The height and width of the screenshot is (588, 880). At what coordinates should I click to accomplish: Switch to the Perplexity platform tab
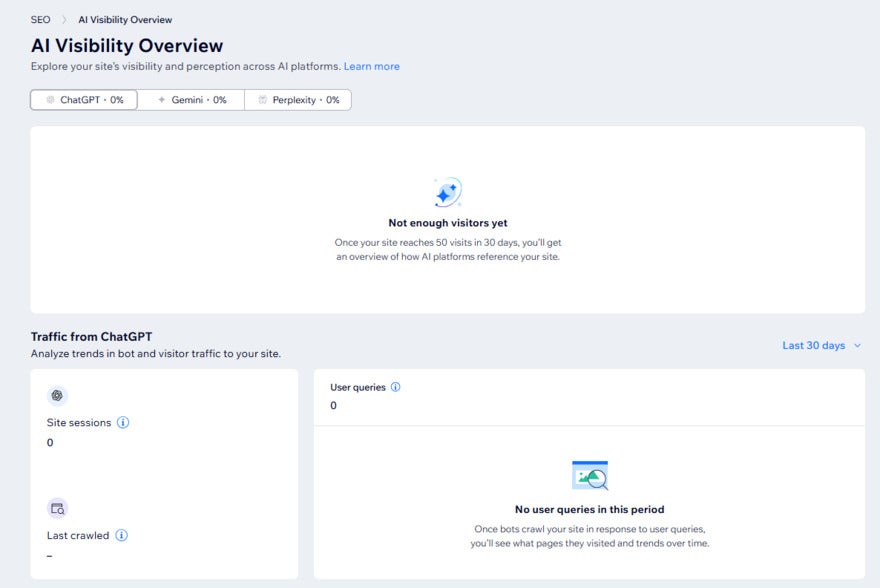pos(298,100)
